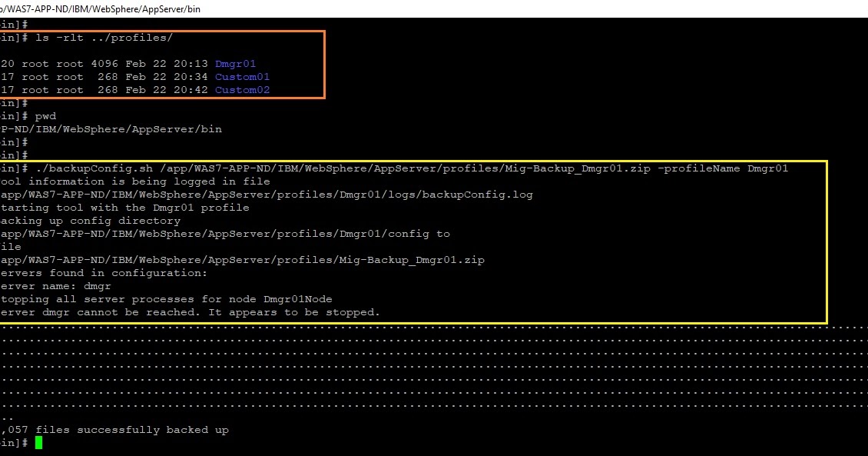Click the files successfully backed up message
The height and width of the screenshot is (456, 868).
115,429
